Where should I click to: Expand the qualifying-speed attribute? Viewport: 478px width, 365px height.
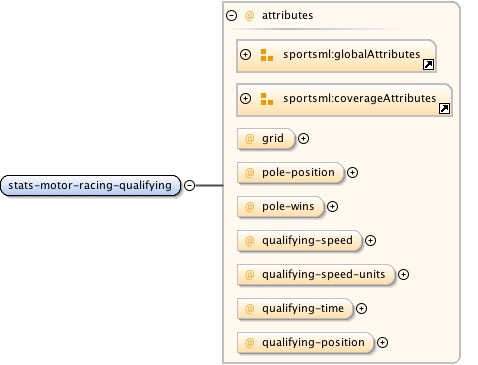(x=370, y=240)
